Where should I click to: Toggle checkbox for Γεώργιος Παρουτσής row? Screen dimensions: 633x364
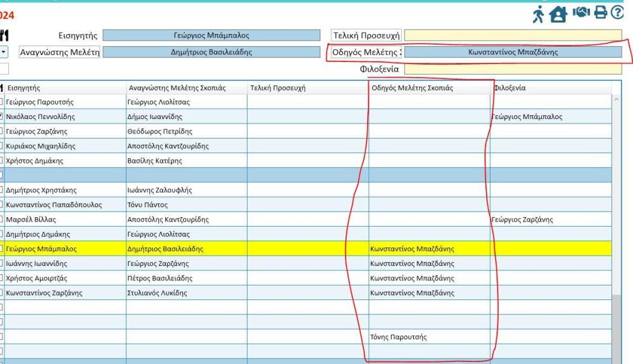[x=2, y=102]
